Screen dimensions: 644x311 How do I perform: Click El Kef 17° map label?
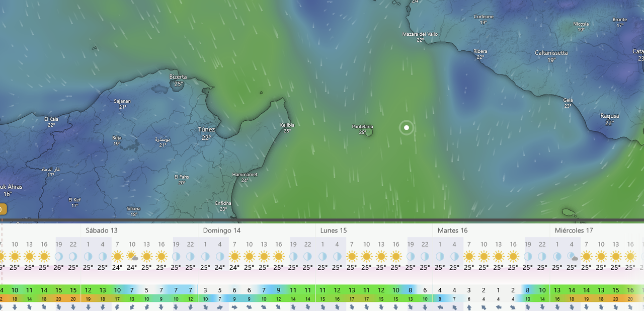[x=74, y=202]
